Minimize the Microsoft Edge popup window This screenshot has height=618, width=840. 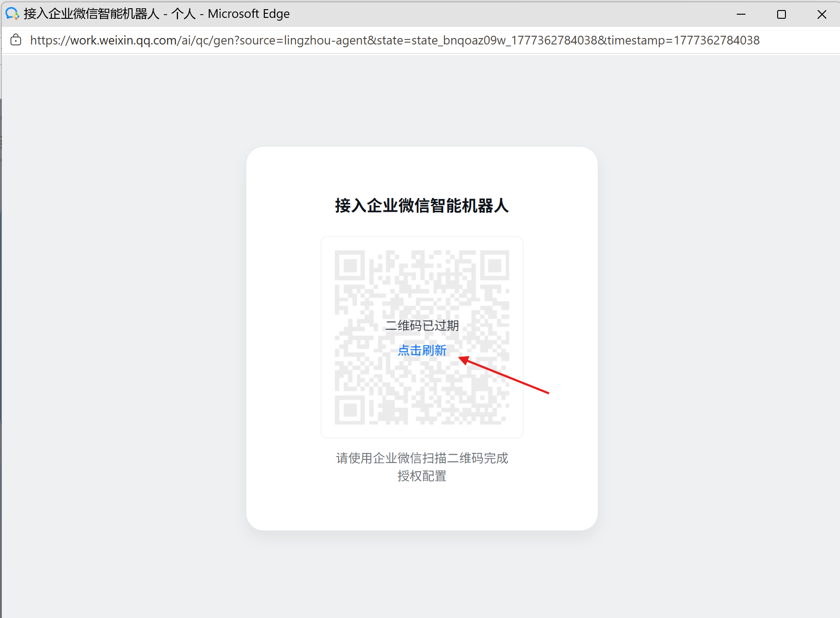(x=741, y=14)
